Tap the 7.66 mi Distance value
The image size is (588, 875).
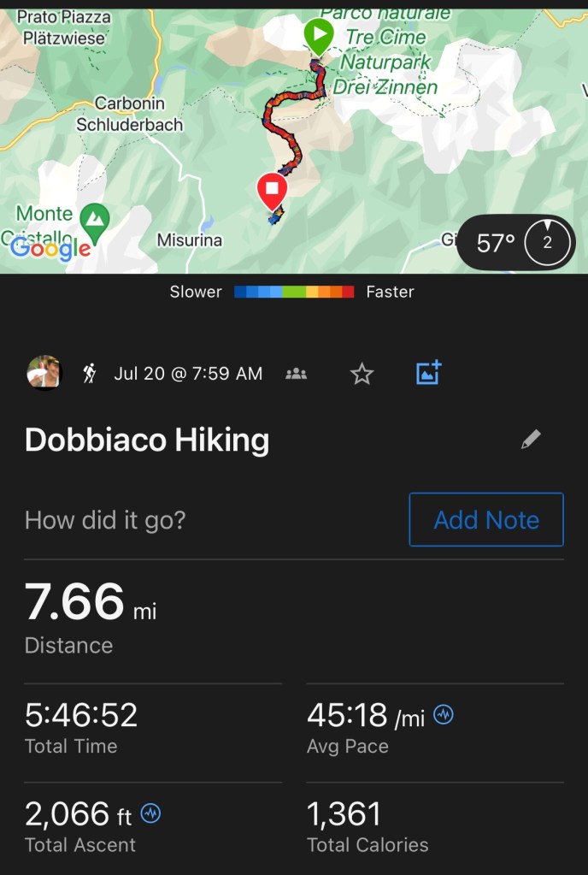pos(75,602)
